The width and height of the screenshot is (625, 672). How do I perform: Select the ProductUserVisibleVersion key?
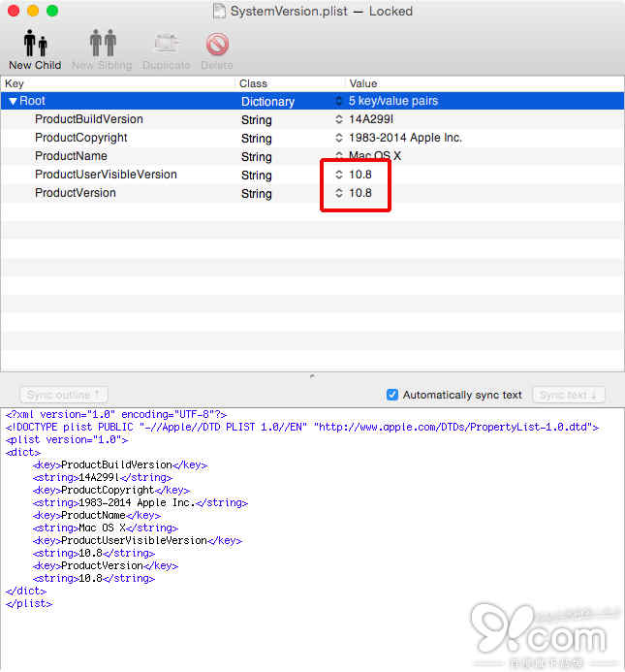[106, 175]
